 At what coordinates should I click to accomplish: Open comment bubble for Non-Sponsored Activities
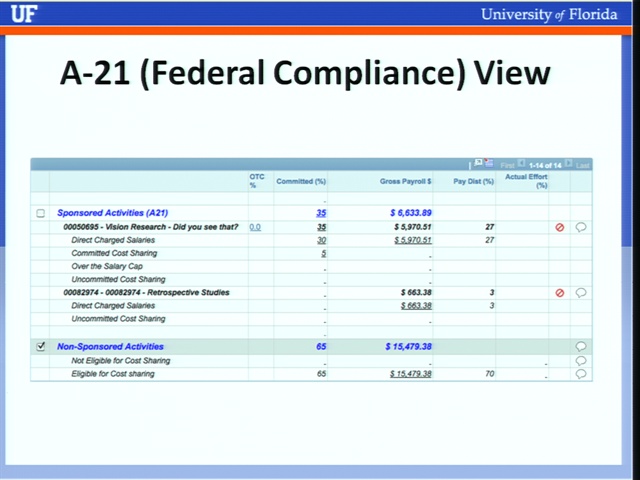tap(581, 347)
